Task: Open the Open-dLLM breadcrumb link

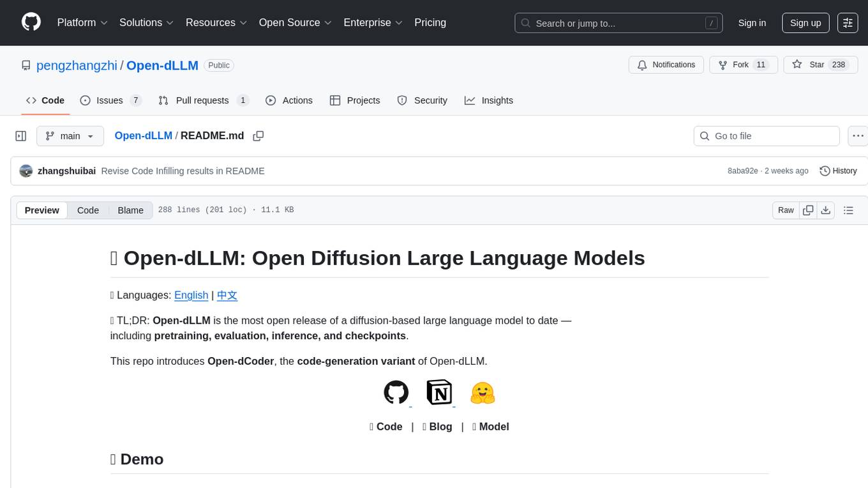Action: coord(144,135)
